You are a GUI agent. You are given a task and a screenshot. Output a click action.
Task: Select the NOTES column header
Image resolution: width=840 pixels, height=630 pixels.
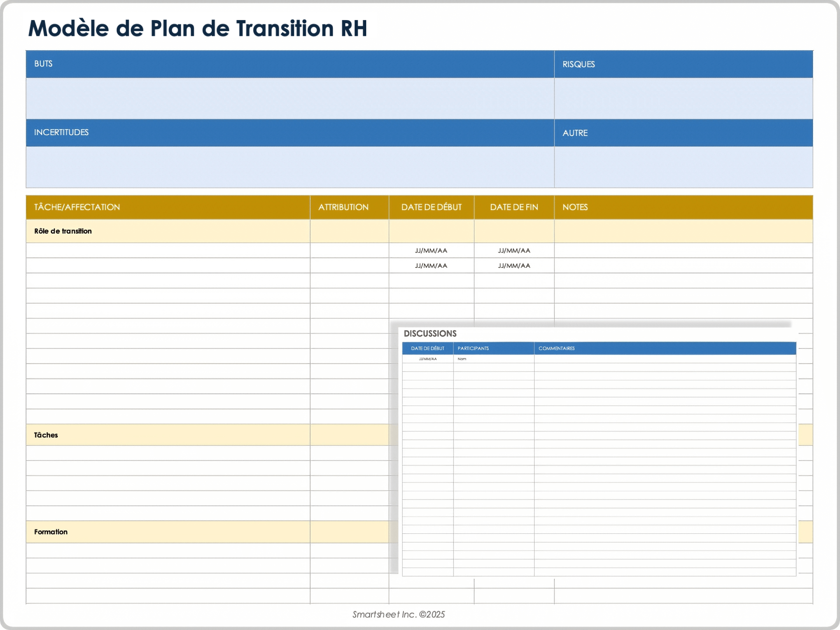click(575, 207)
